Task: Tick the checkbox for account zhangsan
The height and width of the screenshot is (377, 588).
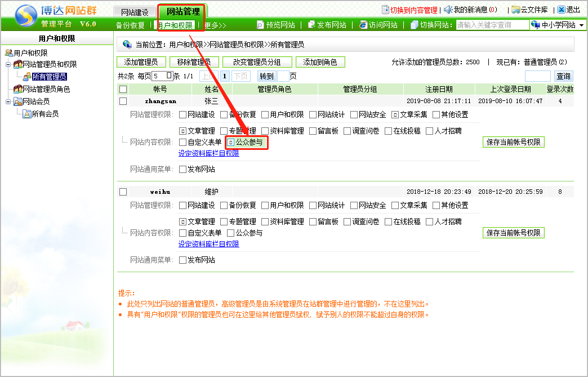Action: pos(123,101)
